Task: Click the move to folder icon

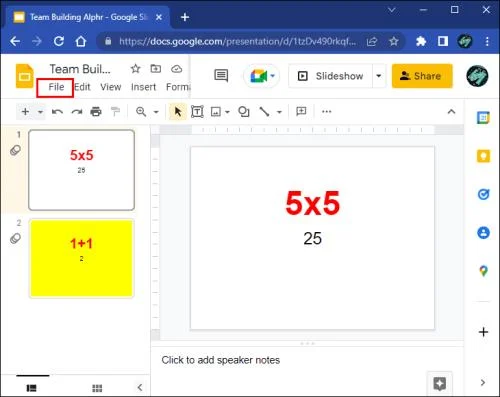Action: (x=156, y=69)
